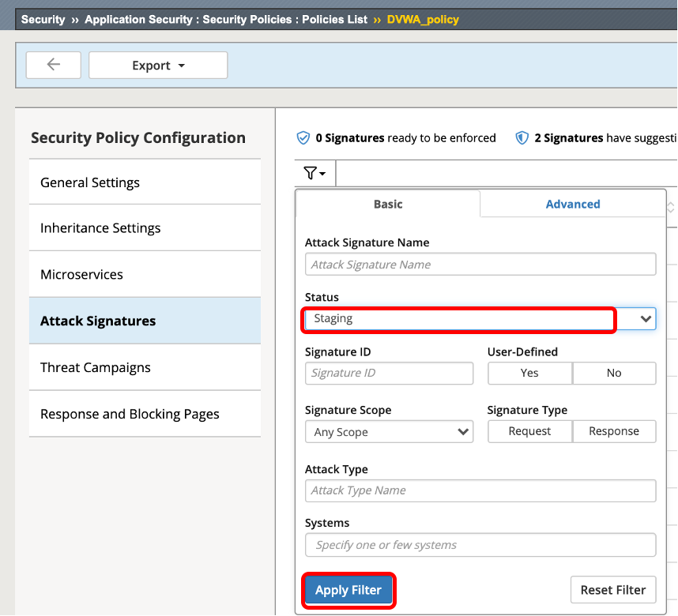The image size is (678, 616).
Task: Follow the Policies List breadcrumb link
Action: 334,20
